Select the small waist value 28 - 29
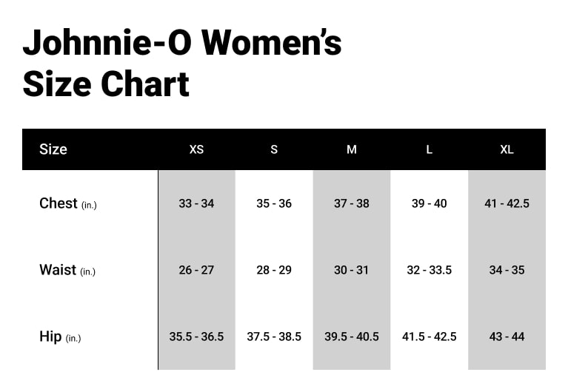 pyautogui.click(x=274, y=270)
